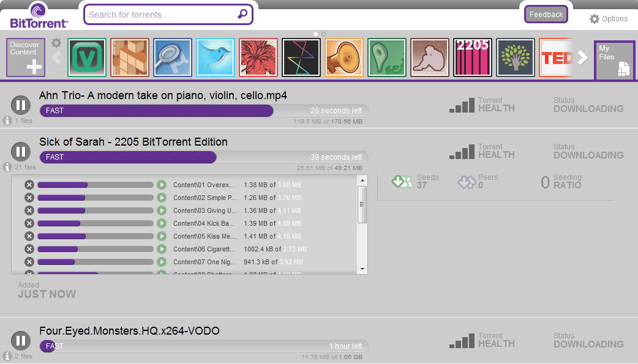The width and height of the screenshot is (638, 364).
Task: Switch to first app page dot
Action: click(315, 34)
